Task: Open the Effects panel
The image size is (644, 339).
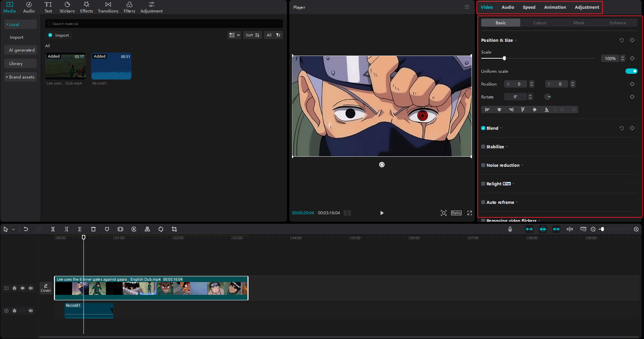Action: click(87, 7)
